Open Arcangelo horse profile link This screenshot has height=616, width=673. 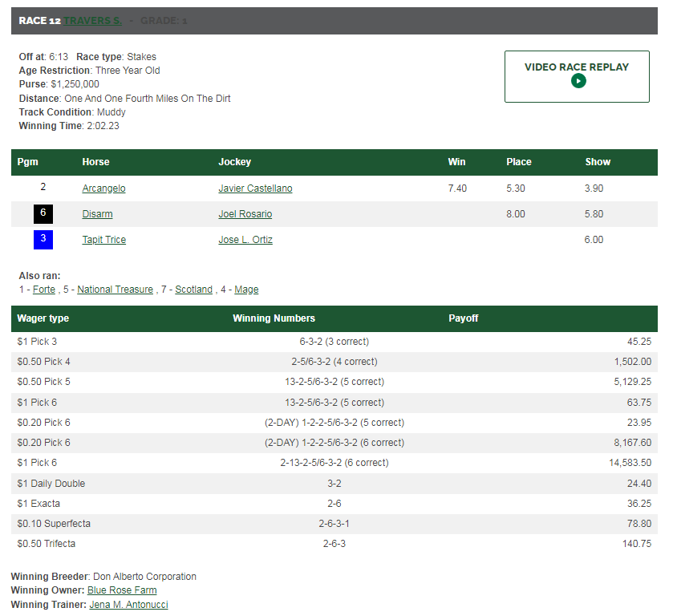103,188
